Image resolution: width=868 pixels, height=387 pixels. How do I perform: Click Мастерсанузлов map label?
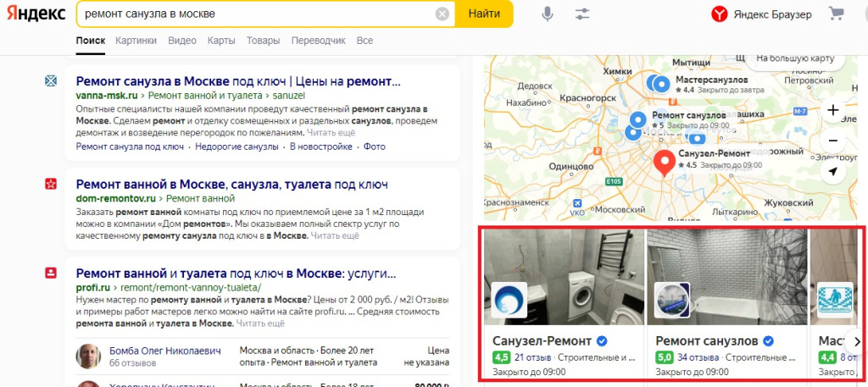coord(711,80)
